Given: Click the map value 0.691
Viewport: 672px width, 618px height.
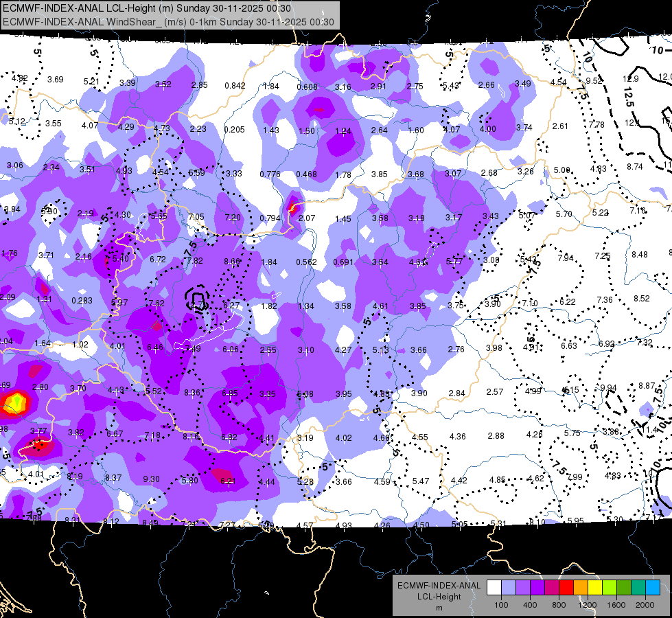Looking at the screenshot, I should coord(343,262).
